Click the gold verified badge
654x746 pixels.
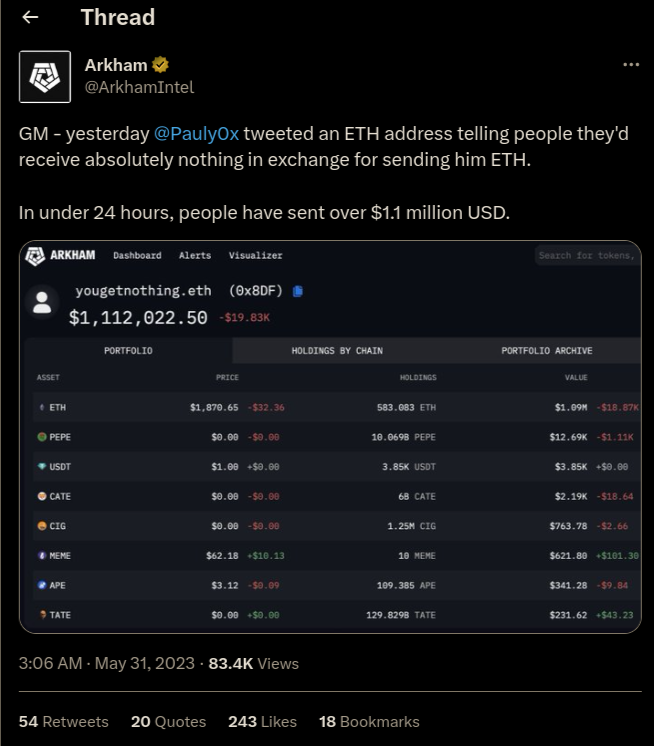(160, 65)
